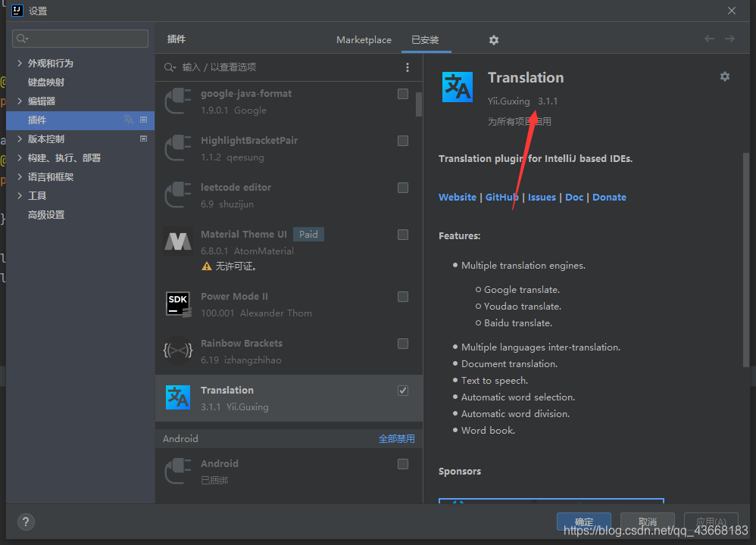Click the plugin list scrollbar thumb
This screenshot has width=756, height=545.
pyautogui.click(x=419, y=104)
